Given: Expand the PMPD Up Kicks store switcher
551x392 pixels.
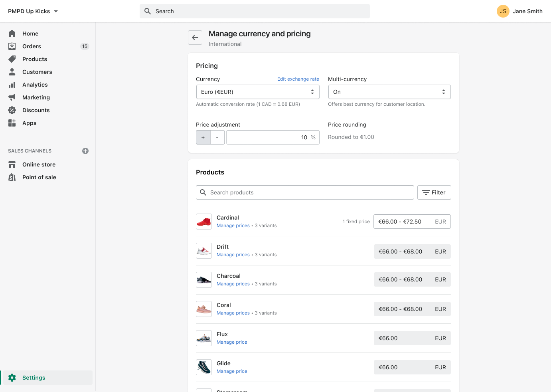Looking at the screenshot, I should coord(33,11).
